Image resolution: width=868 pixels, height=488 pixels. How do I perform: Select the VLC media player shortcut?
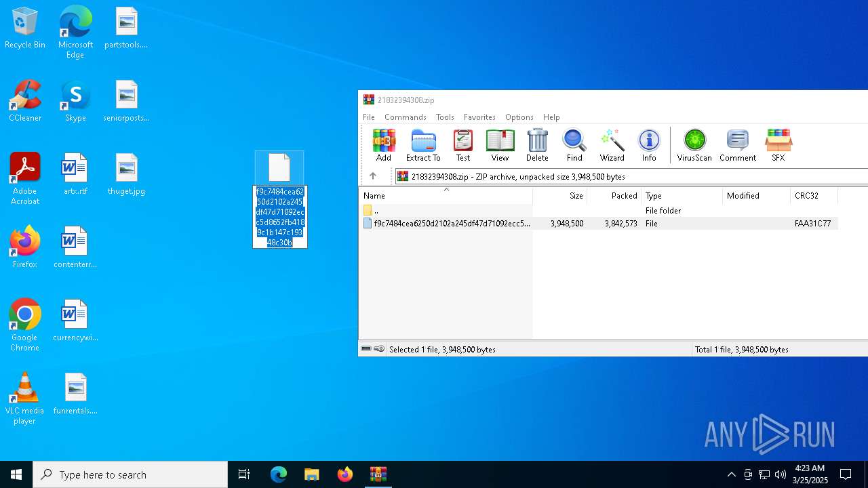click(25, 398)
